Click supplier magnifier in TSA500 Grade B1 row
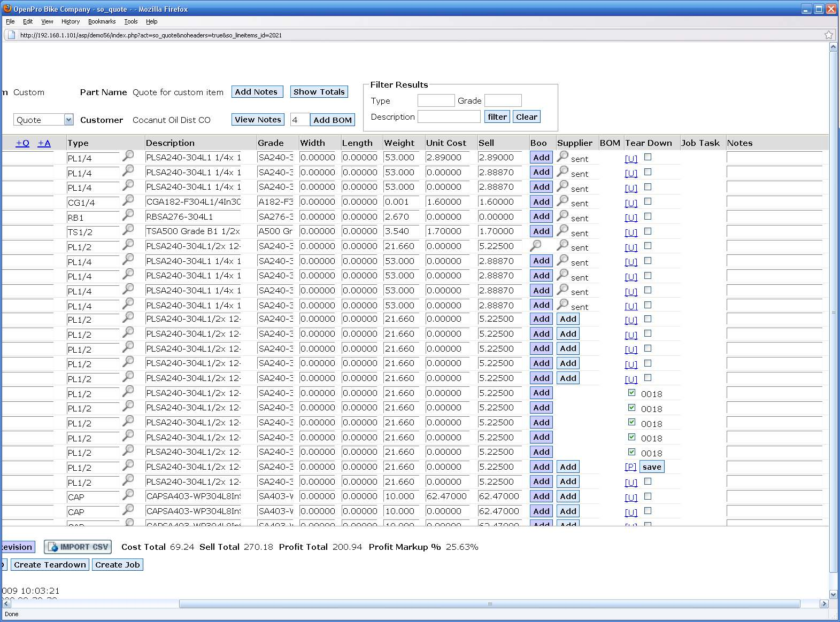Screen dimensions: 840x622 pos(562,231)
